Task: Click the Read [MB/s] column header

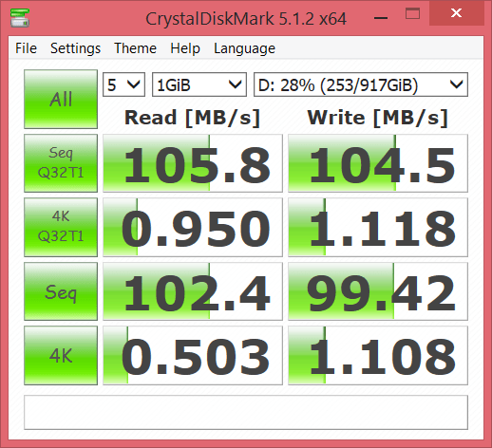Action: pos(192,118)
